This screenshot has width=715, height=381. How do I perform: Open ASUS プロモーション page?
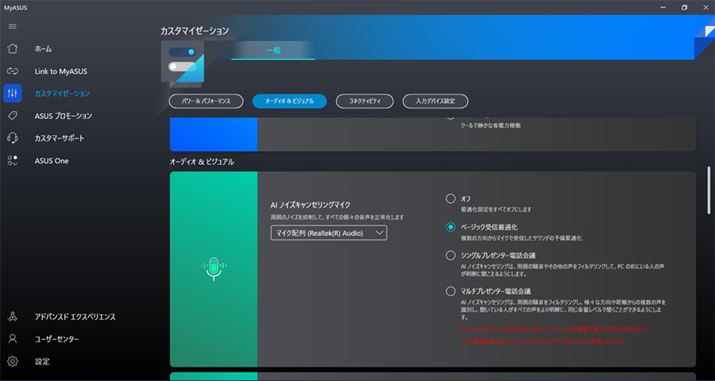coord(63,116)
